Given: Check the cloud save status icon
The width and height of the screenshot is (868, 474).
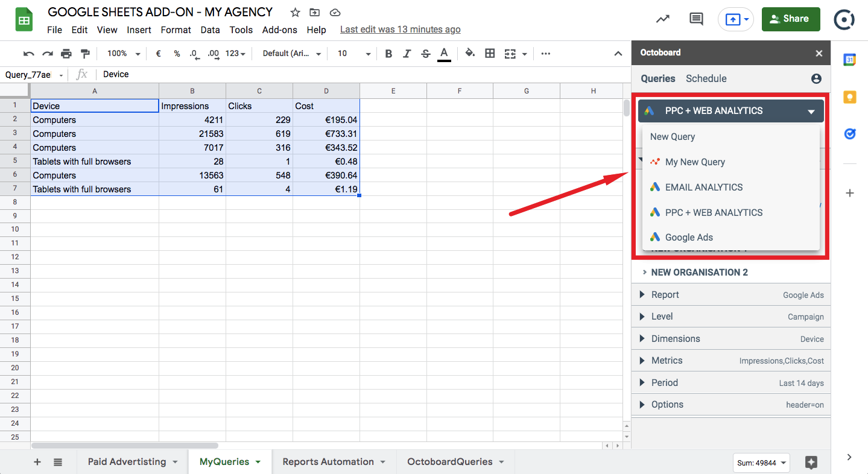Looking at the screenshot, I should pyautogui.click(x=335, y=13).
